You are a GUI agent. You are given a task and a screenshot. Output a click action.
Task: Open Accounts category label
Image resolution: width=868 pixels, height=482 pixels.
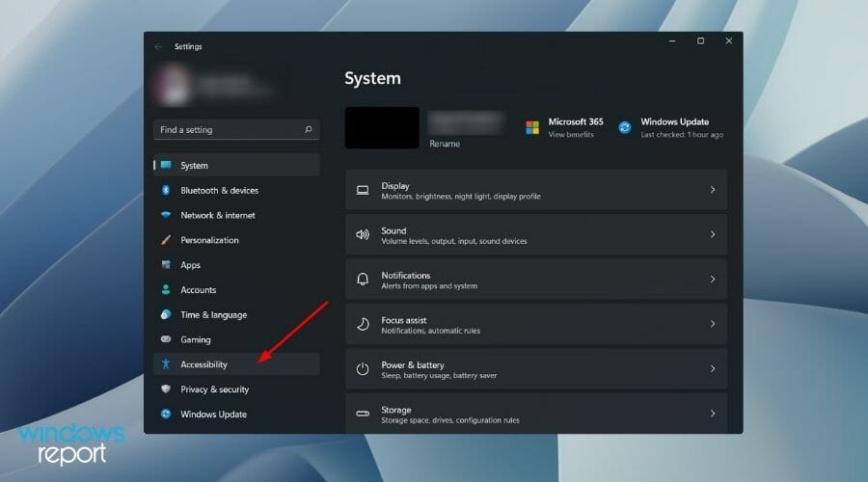(198, 290)
